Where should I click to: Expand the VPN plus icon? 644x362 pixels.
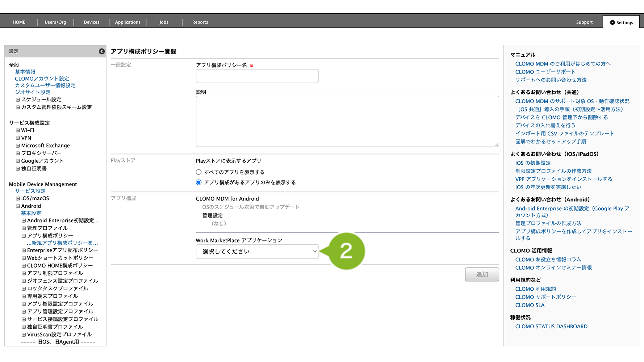click(18, 138)
